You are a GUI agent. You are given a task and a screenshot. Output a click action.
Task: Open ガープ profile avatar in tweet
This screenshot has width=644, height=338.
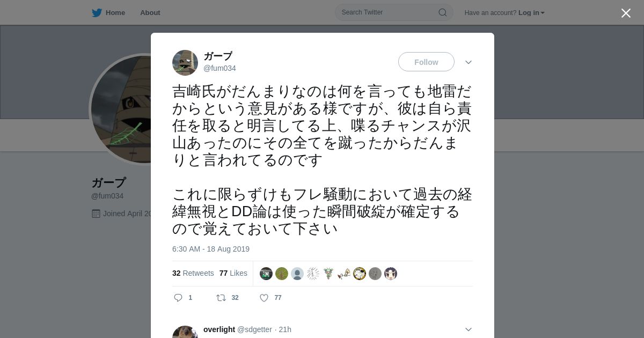(185, 63)
